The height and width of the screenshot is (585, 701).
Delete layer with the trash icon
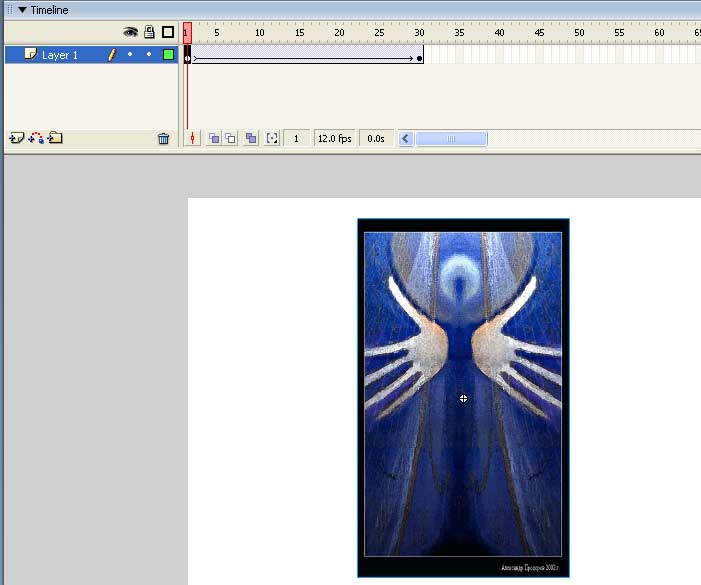164,139
